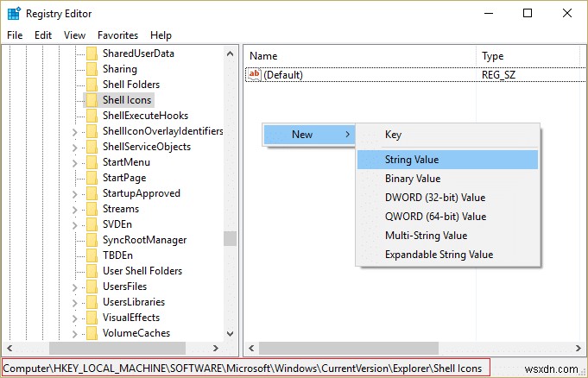Viewport: 588px width, 378px height.
Task: Expand the ShellServiceObjects key
Action: (x=74, y=148)
